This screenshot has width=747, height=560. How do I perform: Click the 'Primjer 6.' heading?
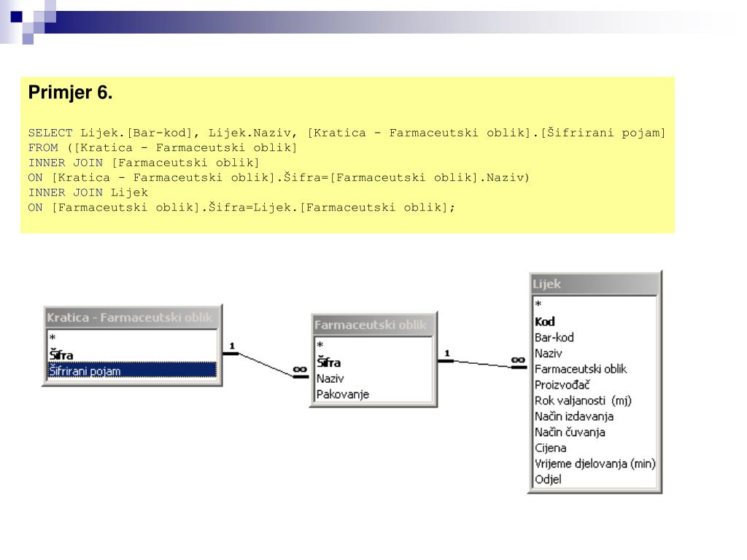[71, 93]
